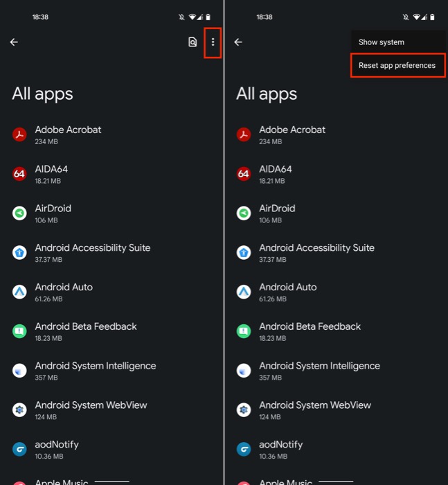This screenshot has height=485, width=448.
Task: Tap the 10.36 MB size in the left screen
Action: [x=49, y=456]
